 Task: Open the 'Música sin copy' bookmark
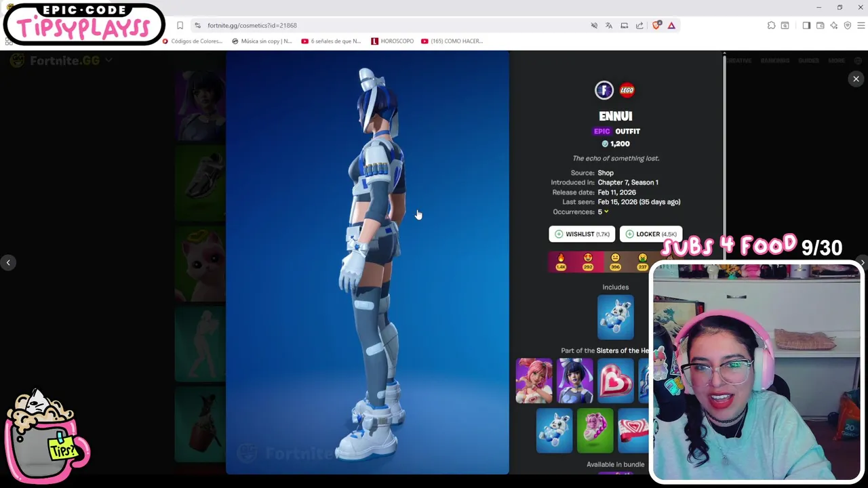point(262,41)
